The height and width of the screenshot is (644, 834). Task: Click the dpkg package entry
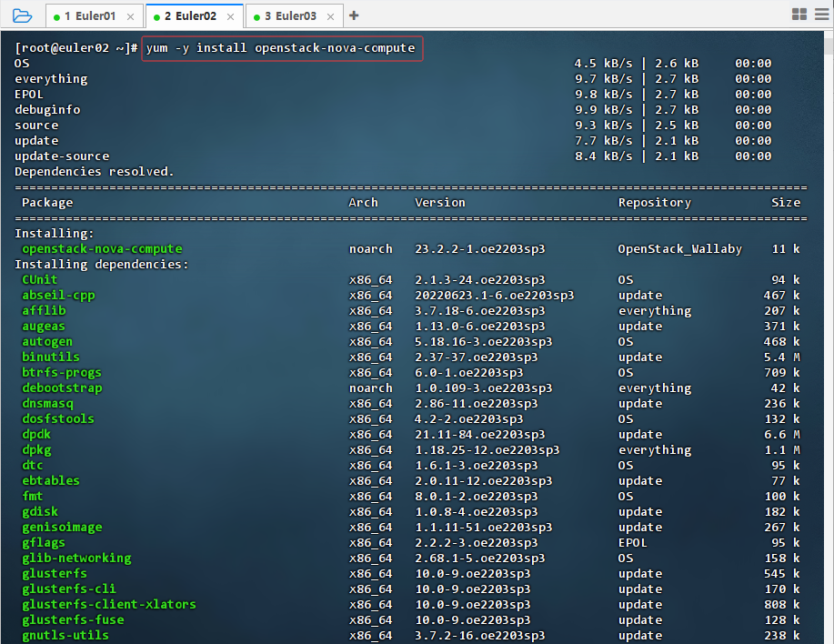click(x=36, y=449)
